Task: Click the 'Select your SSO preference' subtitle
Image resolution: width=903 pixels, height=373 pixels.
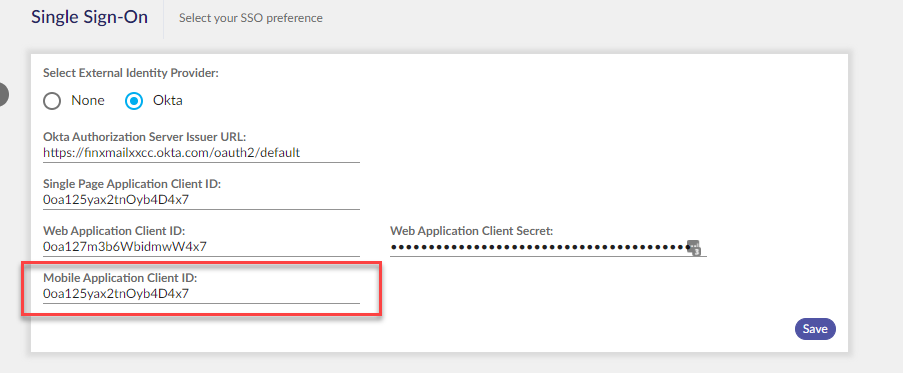Action: click(x=251, y=18)
